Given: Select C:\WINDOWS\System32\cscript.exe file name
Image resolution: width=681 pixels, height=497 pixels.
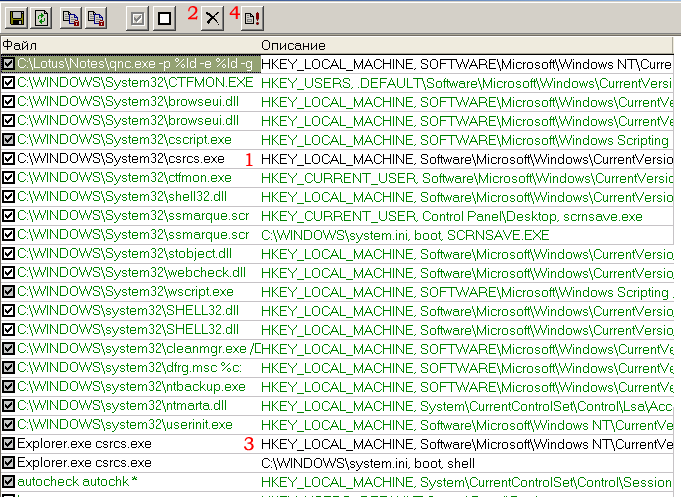Looking at the screenshot, I should 124,139.
